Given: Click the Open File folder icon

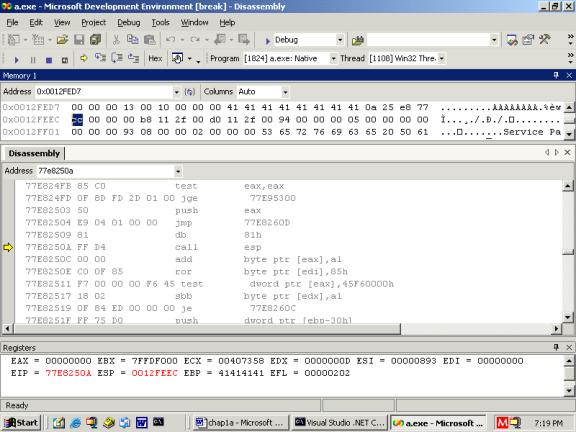Looking at the screenshot, I should [62, 40].
